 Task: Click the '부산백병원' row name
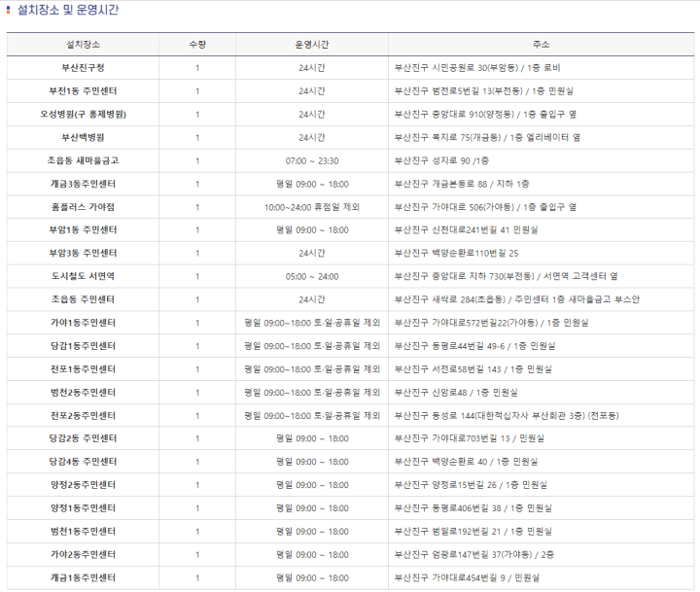click(x=83, y=137)
